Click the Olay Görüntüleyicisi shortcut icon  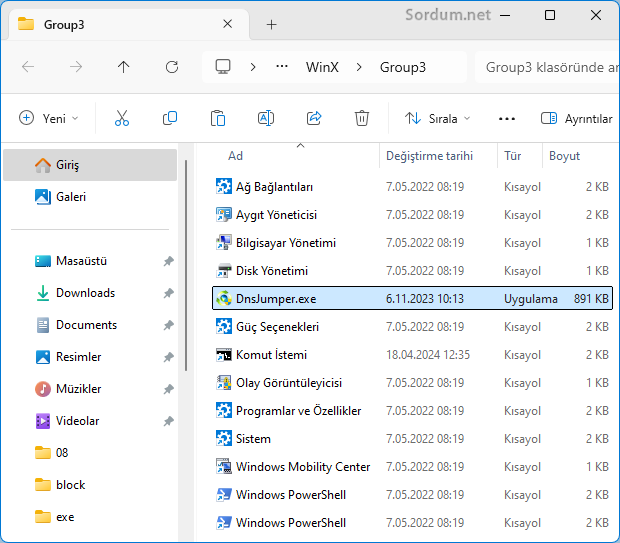tap(224, 383)
